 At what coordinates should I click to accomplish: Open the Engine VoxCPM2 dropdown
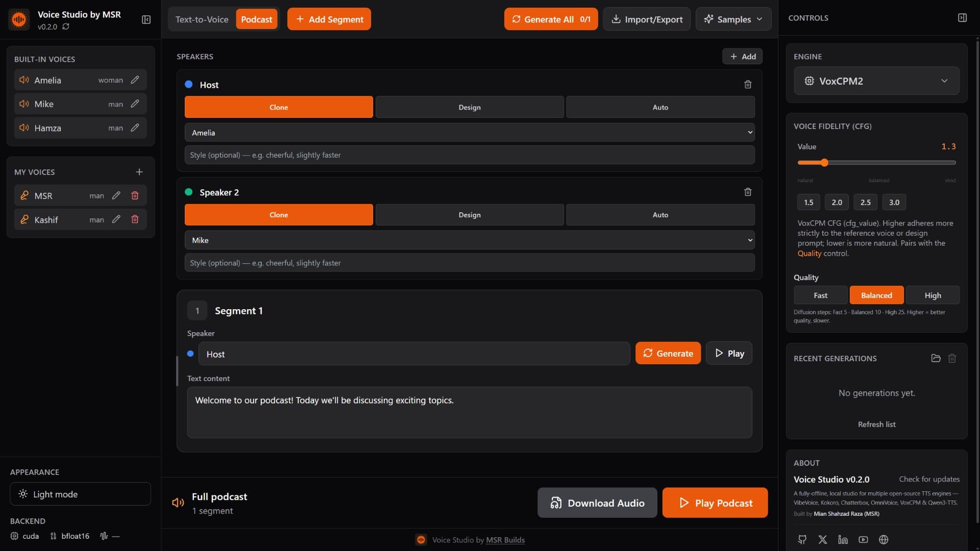pyautogui.click(x=876, y=81)
